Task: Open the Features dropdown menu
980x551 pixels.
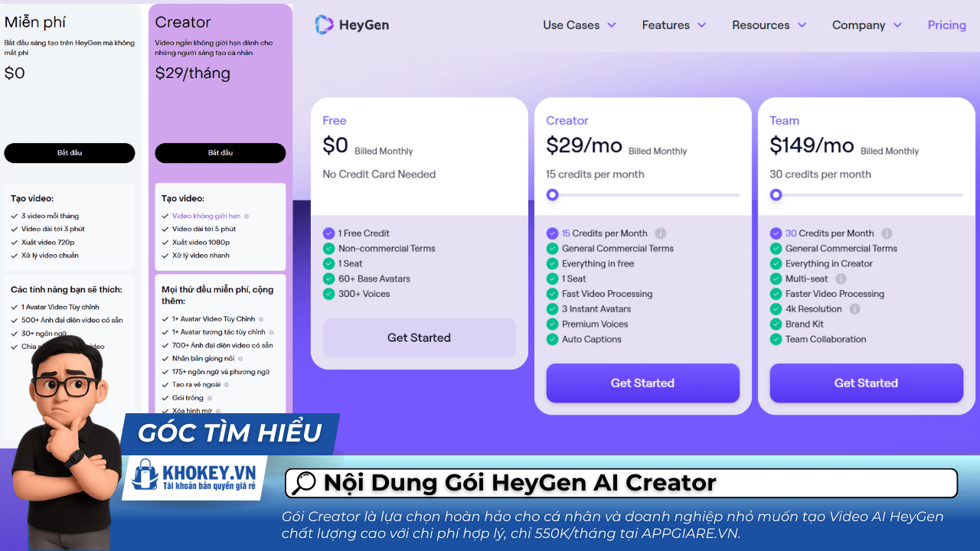Action: pos(674,25)
